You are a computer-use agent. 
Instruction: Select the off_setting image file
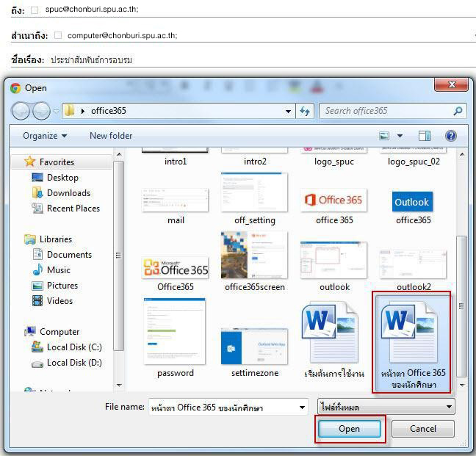pyautogui.click(x=255, y=199)
